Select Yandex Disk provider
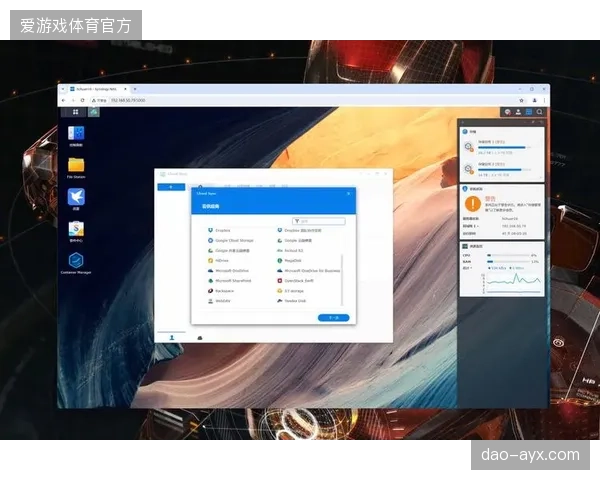This screenshot has height=480, width=600. (292, 301)
